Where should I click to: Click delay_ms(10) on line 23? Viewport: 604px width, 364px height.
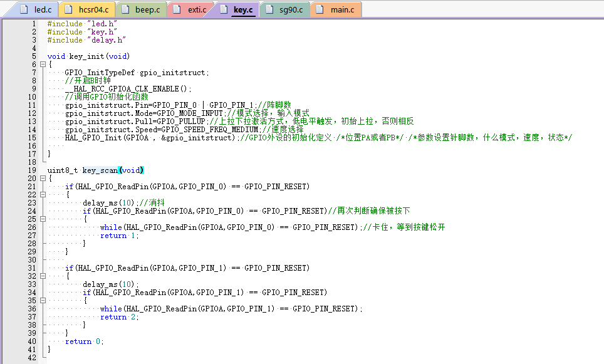tap(110, 203)
